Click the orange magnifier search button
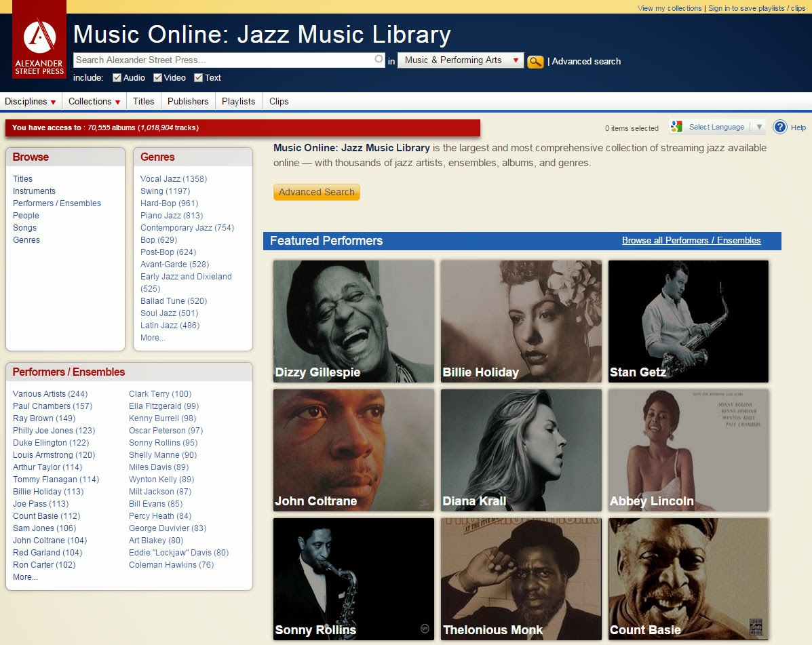812x645 pixels. coord(535,62)
